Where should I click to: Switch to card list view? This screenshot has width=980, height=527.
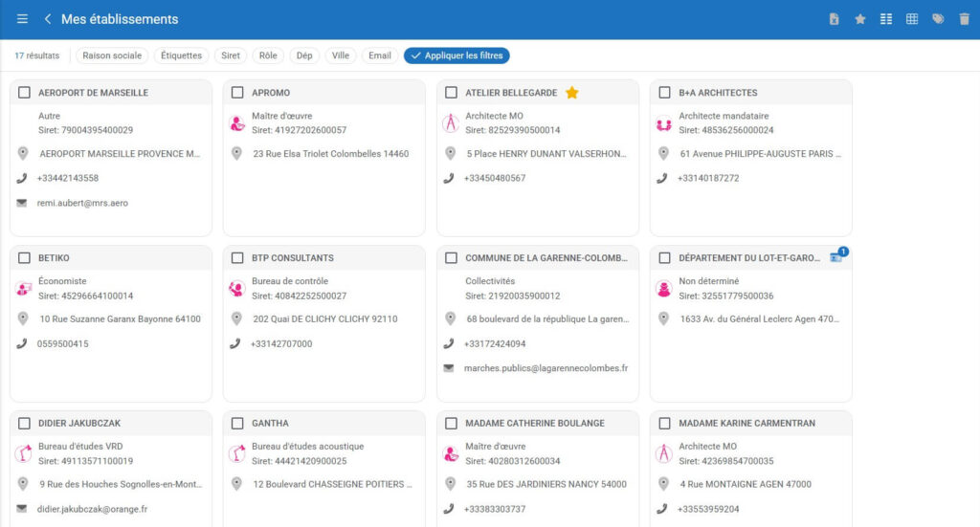click(x=886, y=19)
